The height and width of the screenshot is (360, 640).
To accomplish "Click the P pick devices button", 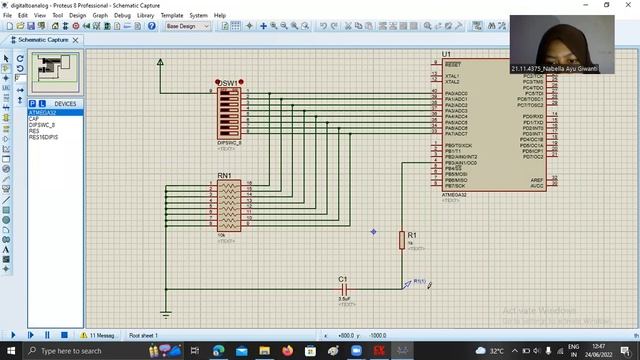I will tap(33, 104).
